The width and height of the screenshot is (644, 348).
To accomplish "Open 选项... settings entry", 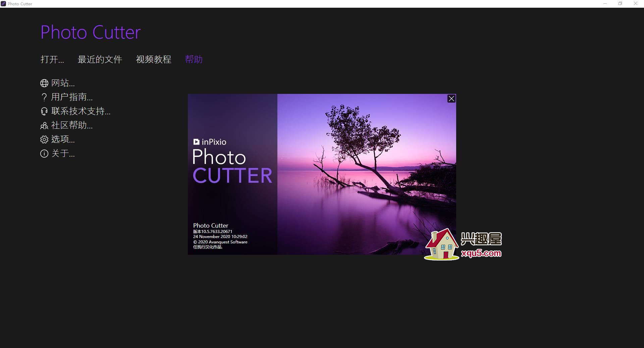I will tap(63, 139).
